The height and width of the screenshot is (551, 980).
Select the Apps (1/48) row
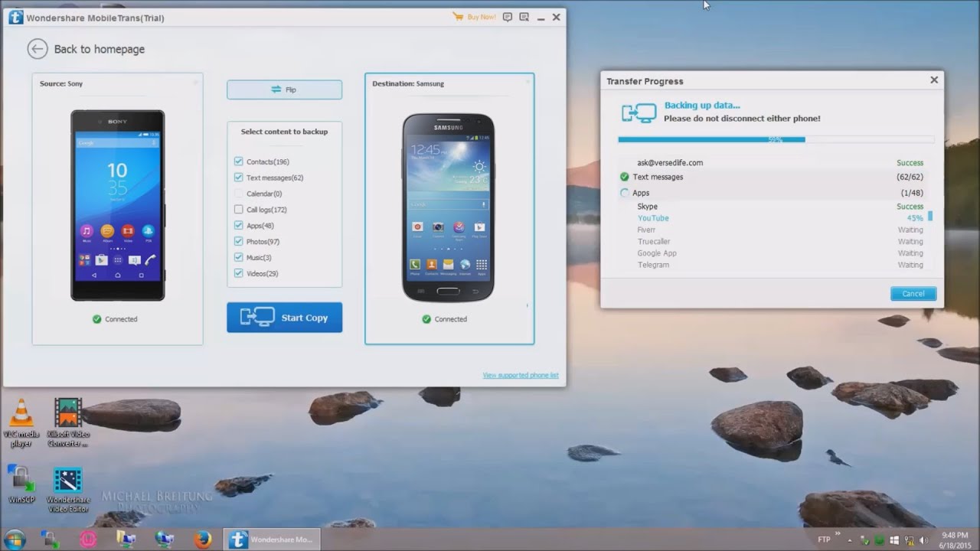pyautogui.click(x=773, y=193)
